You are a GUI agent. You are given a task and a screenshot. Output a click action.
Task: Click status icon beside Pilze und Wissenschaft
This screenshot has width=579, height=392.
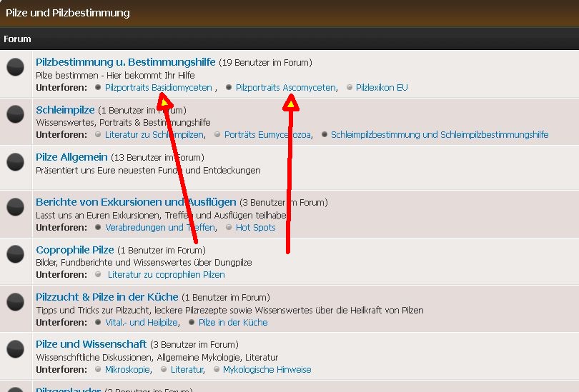15,349
